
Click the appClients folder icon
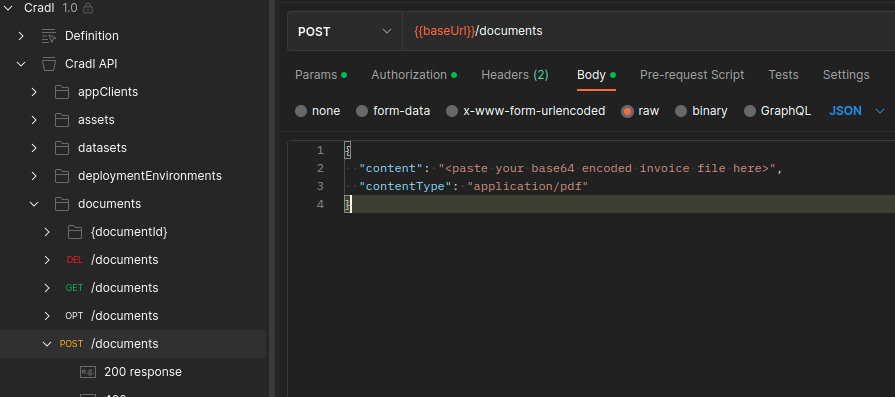tap(62, 92)
